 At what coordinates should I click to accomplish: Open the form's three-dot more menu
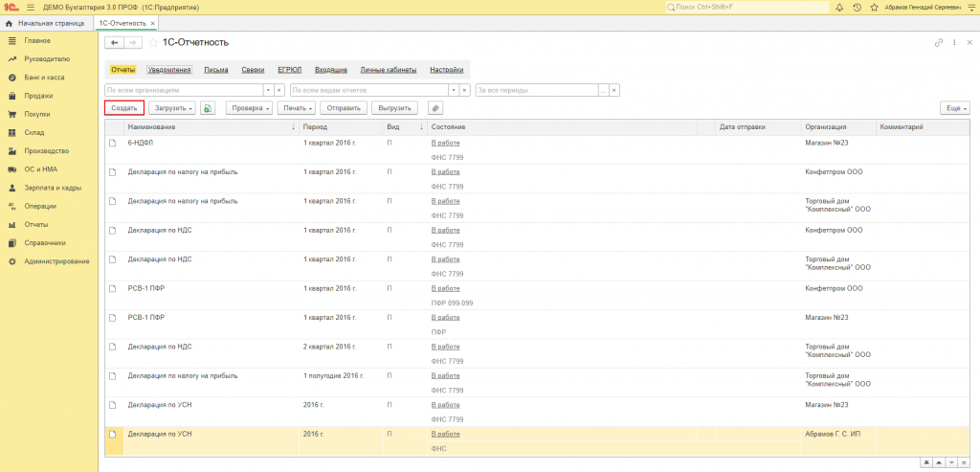(x=954, y=42)
